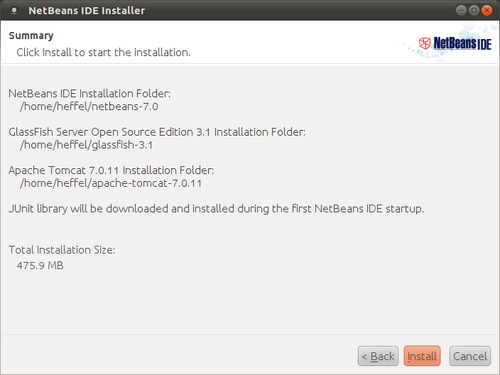Click the Total Installation Size label
500x375 pixels.
pos(62,250)
